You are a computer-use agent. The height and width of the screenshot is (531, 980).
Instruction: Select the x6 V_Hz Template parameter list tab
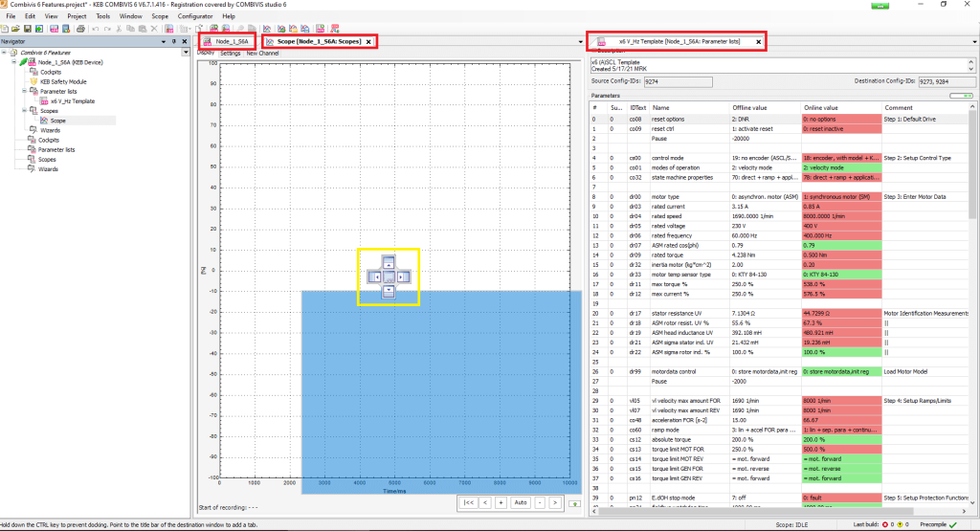coord(675,42)
